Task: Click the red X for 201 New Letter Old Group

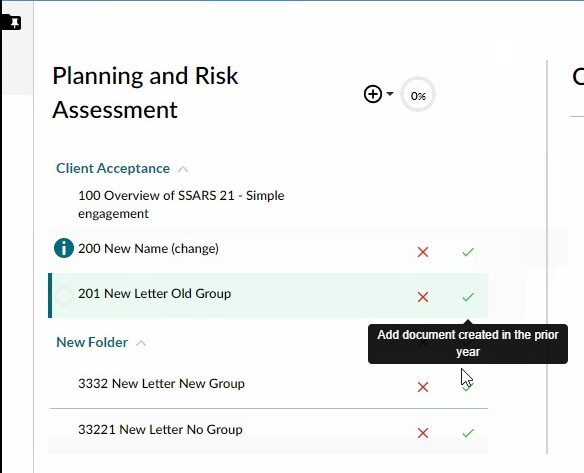Action: pos(423,297)
